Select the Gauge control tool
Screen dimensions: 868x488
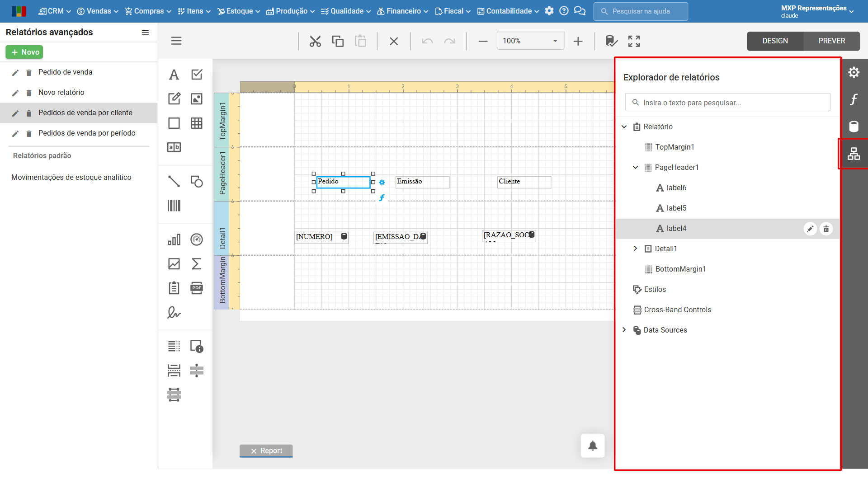click(197, 239)
